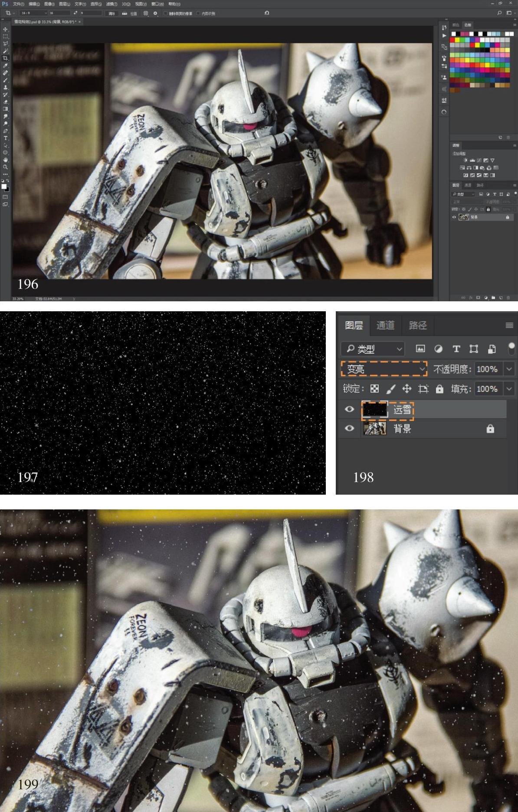This screenshot has height=812, width=518.
Task: Select the Pen tool
Action: pos(5,131)
